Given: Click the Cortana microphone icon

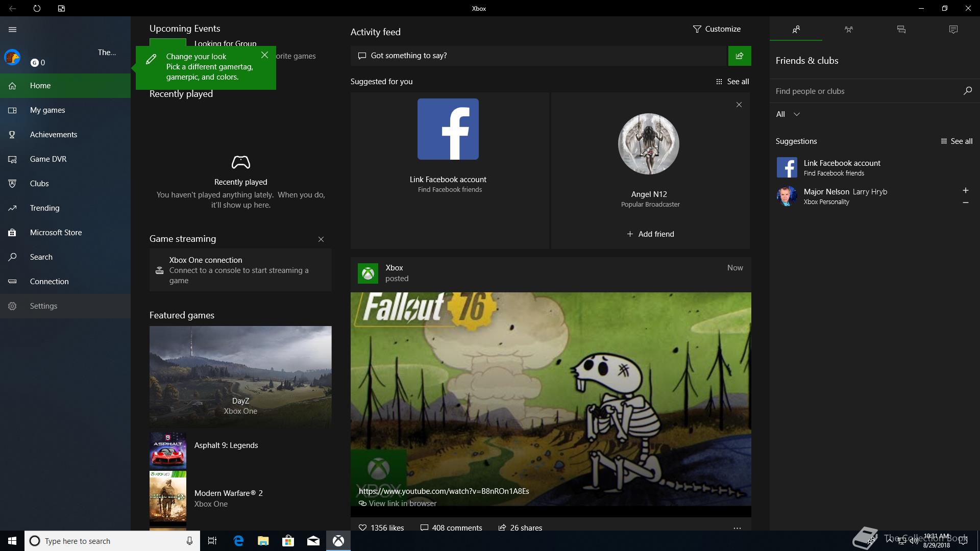Looking at the screenshot, I should click(x=189, y=541).
